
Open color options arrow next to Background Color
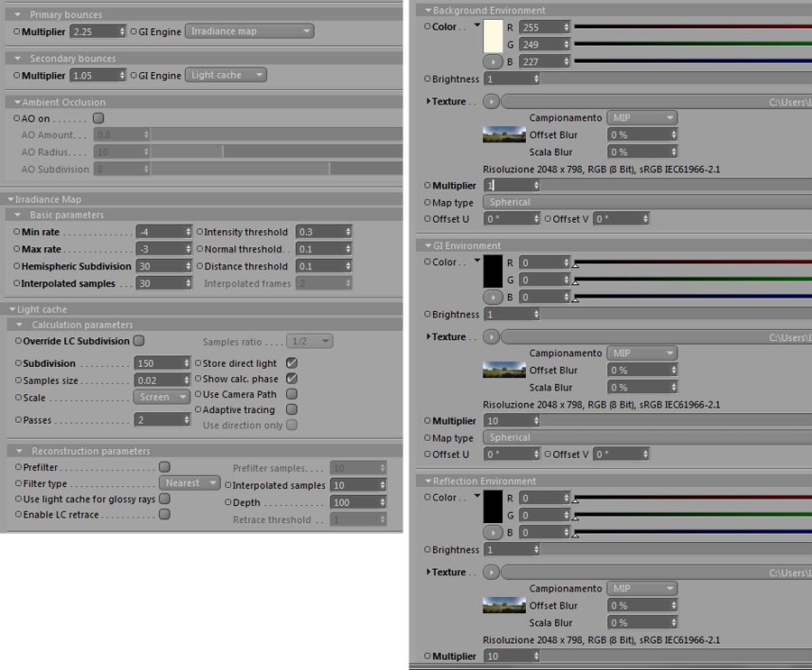tap(477, 25)
